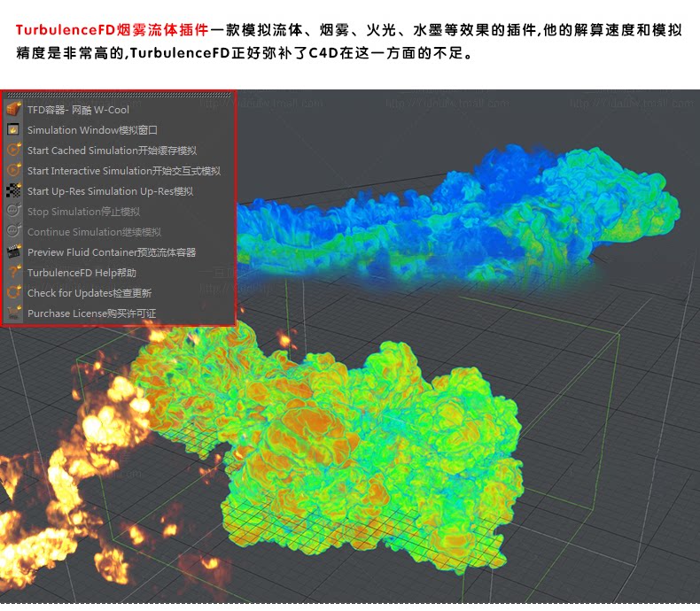Click the Start Interactive Simulation icon
The height and width of the screenshot is (611, 700).
pyautogui.click(x=14, y=170)
